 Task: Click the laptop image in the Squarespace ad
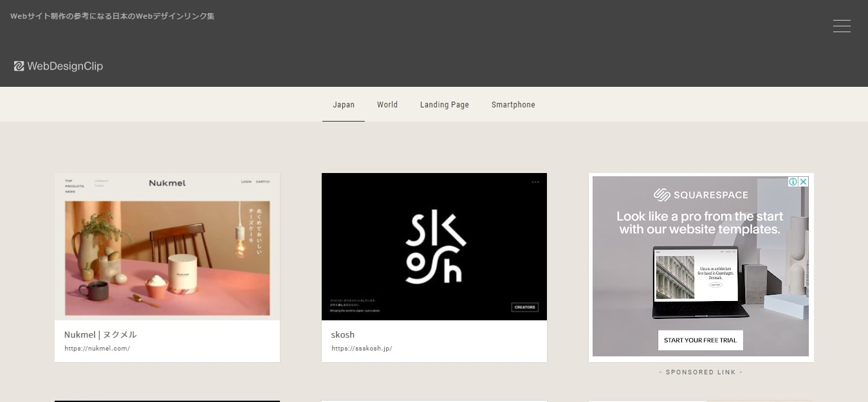(700, 283)
